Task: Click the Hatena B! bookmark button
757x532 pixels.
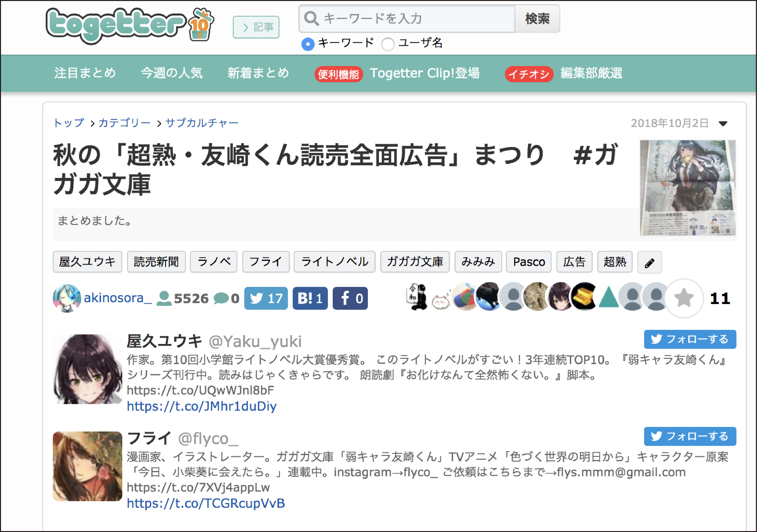Action: pos(310,298)
